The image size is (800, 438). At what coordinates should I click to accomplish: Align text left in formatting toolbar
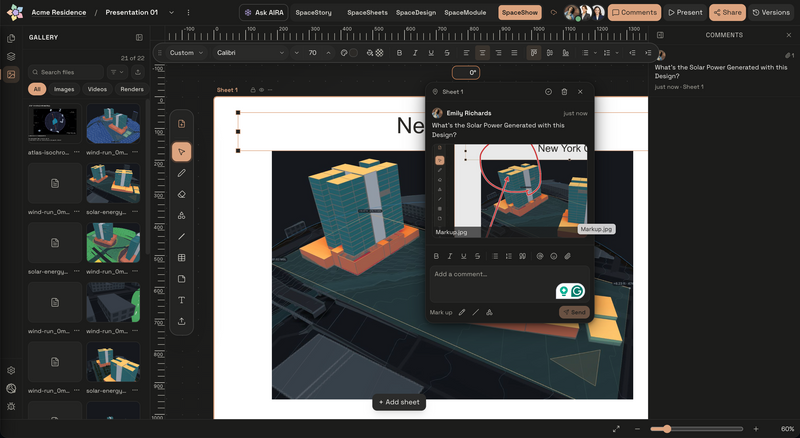(466, 53)
